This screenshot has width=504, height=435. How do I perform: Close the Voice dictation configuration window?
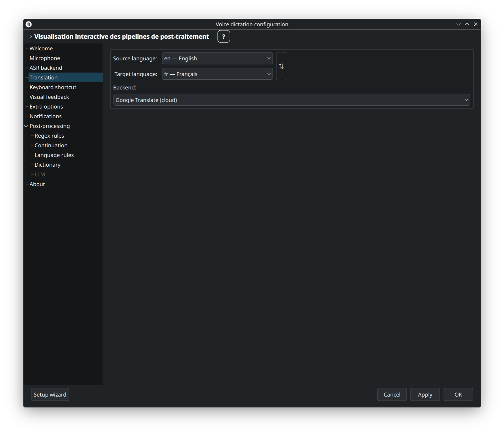476,24
